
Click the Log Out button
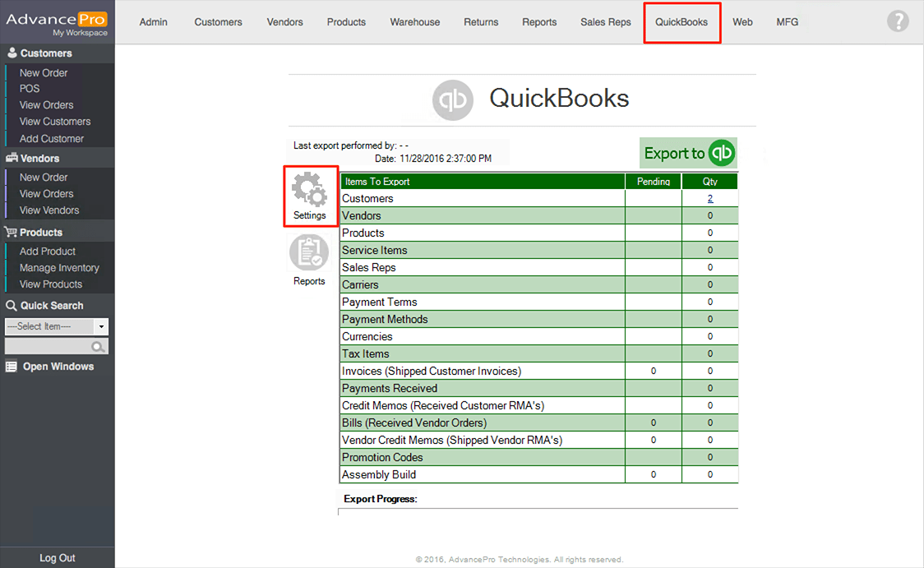(58, 557)
